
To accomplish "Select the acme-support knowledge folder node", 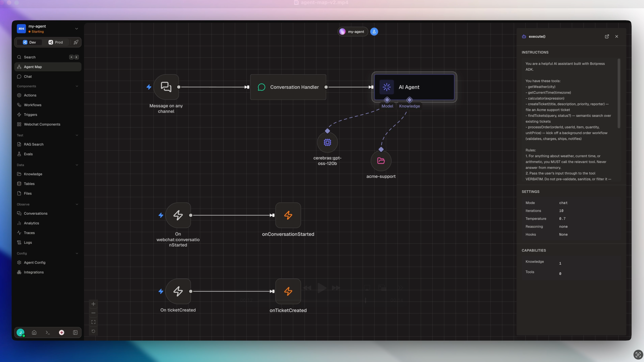I will [381, 161].
